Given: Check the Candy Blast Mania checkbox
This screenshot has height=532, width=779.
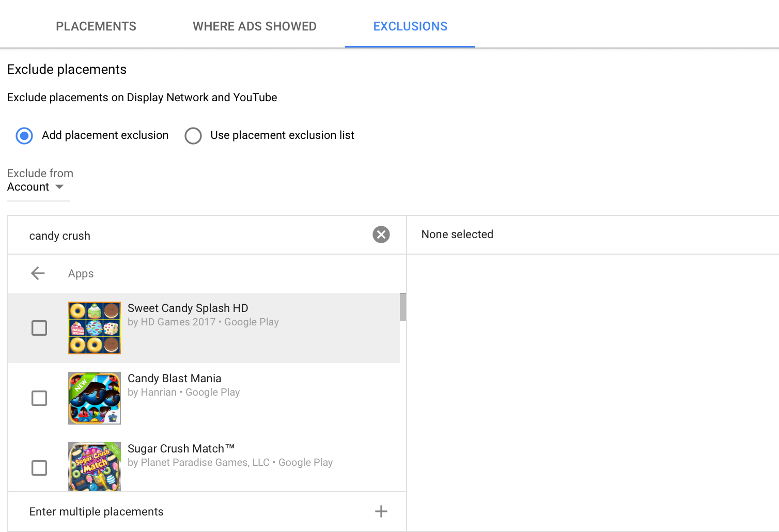Looking at the screenshot, I should tap(39, 398).
